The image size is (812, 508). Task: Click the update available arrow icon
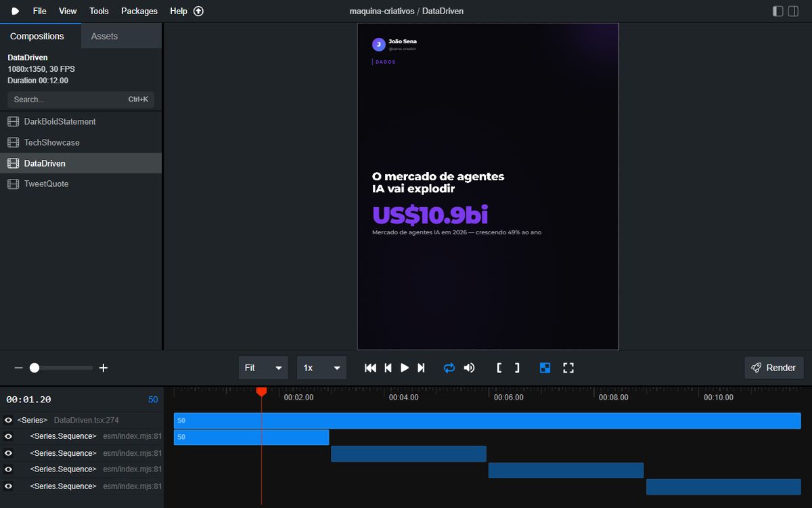198,11
